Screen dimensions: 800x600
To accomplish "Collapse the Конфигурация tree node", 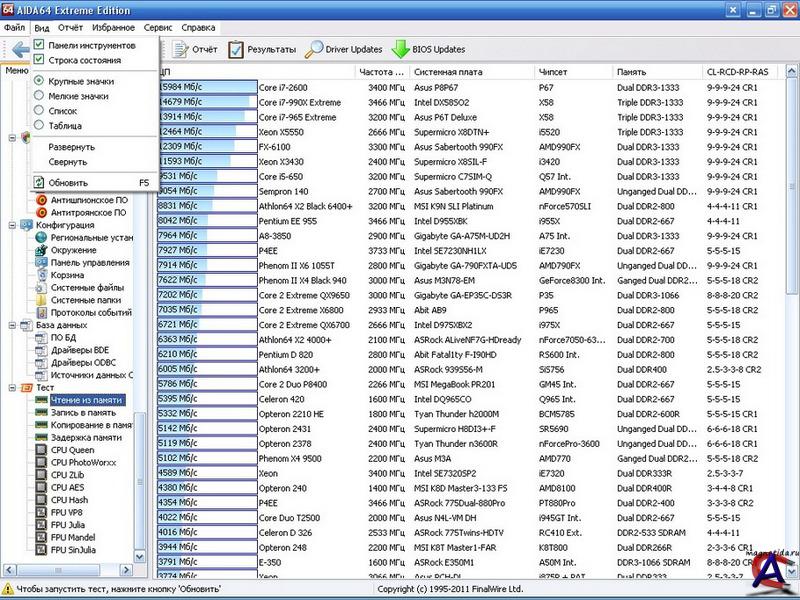I will point(11,225).
